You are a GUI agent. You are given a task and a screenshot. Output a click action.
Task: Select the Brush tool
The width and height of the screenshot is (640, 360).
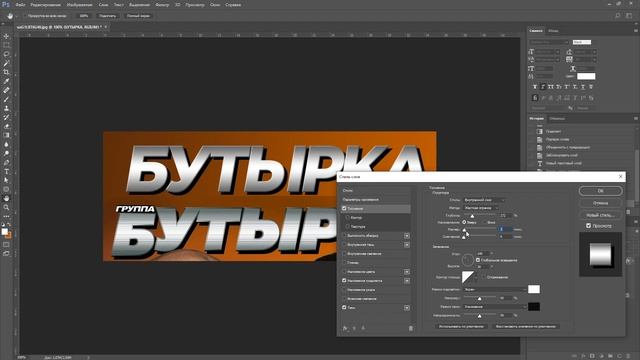pos(6,99)
